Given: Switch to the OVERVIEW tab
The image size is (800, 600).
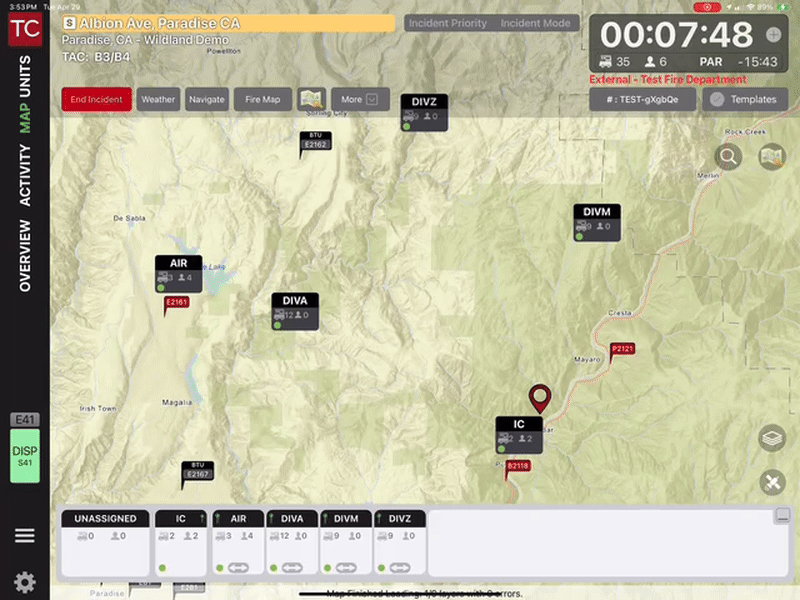Looking at the screenshot, I should [25, 256].
